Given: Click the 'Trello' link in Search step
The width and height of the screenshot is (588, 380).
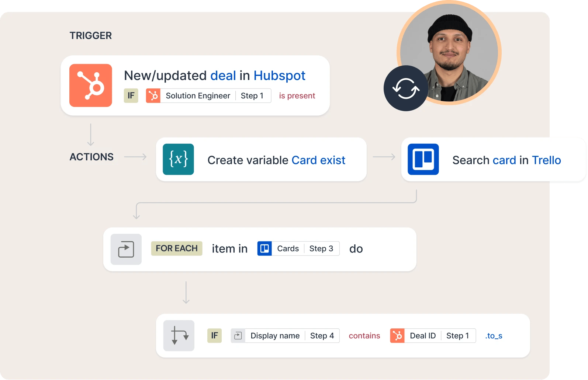Looking at the screenshot, I should coord(546,160).
